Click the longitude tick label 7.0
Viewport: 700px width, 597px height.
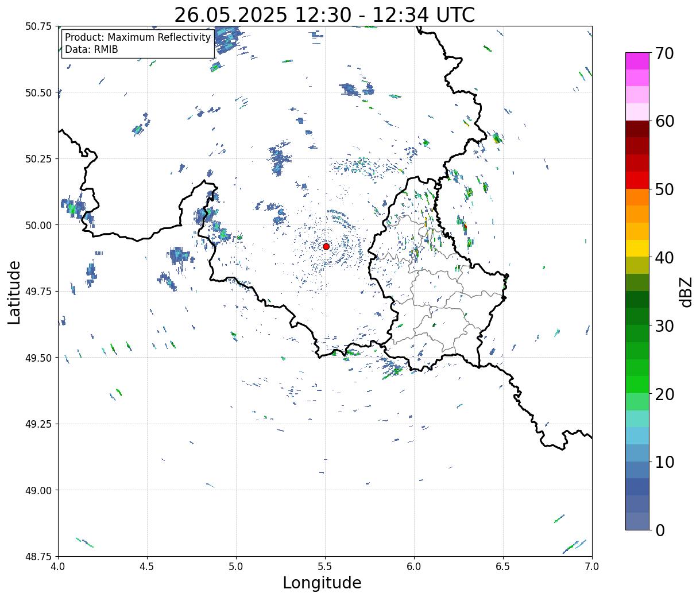tap(592, 567)
